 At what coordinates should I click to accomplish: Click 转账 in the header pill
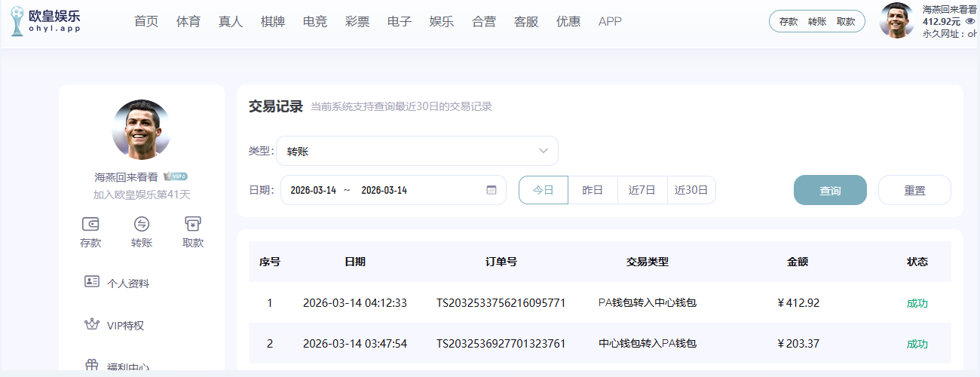pyautogui.click(x=817, y=21)
